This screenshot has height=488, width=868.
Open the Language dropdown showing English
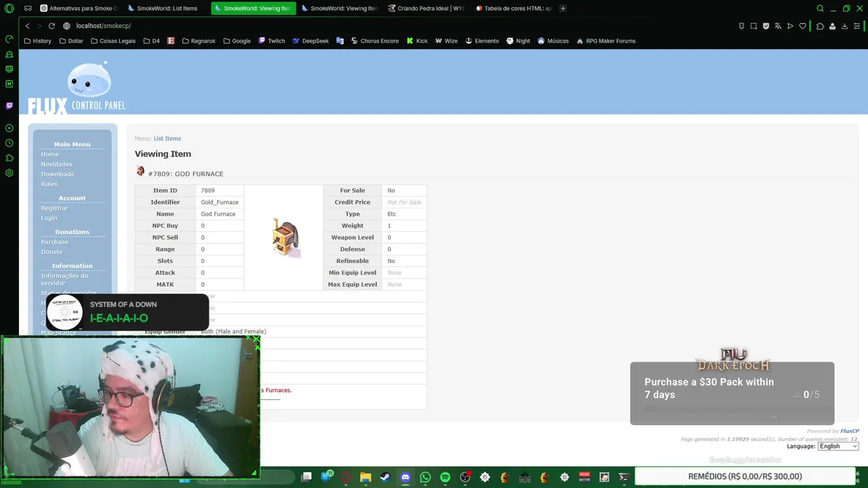pos(838,446)
